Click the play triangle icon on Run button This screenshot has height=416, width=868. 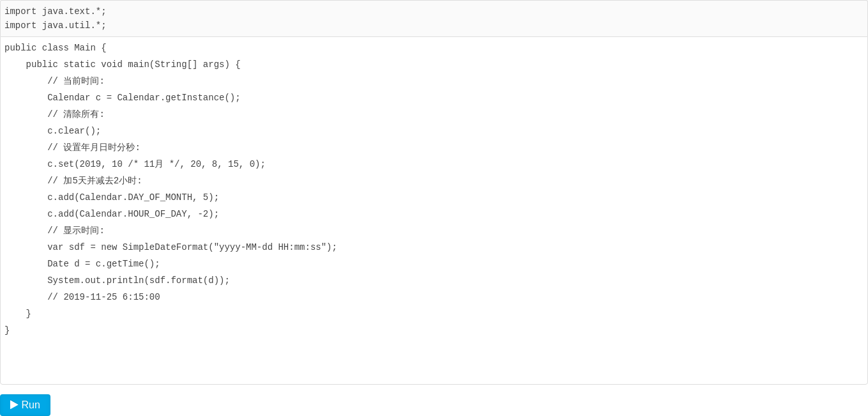pyautogui.click(x=15, y=404)
